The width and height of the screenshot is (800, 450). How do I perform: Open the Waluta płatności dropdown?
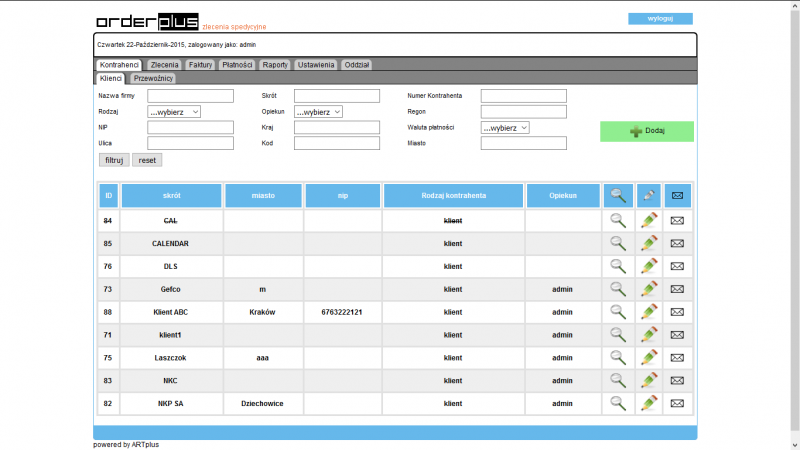coord(505,128)
